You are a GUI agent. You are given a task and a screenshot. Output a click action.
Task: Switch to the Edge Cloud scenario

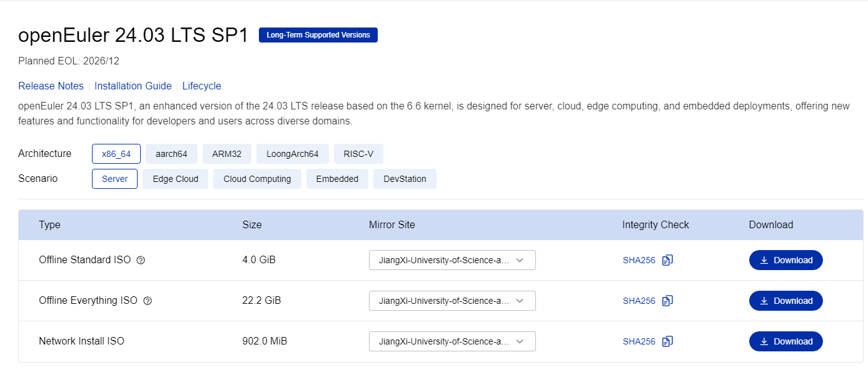(175, 179)
